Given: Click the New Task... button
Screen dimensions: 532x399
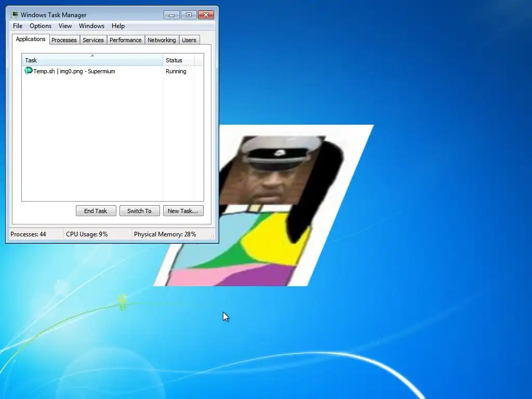Looking at the screenshot, I should pos(183,211).
